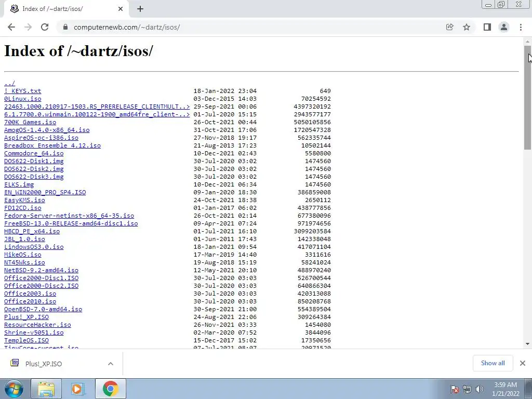Open the profile avatar icon

(504, 27)
